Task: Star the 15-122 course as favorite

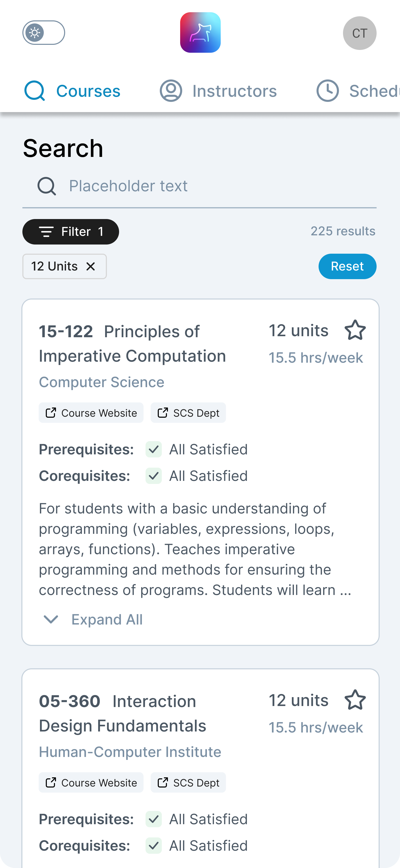Action: (x=355, y=330)
